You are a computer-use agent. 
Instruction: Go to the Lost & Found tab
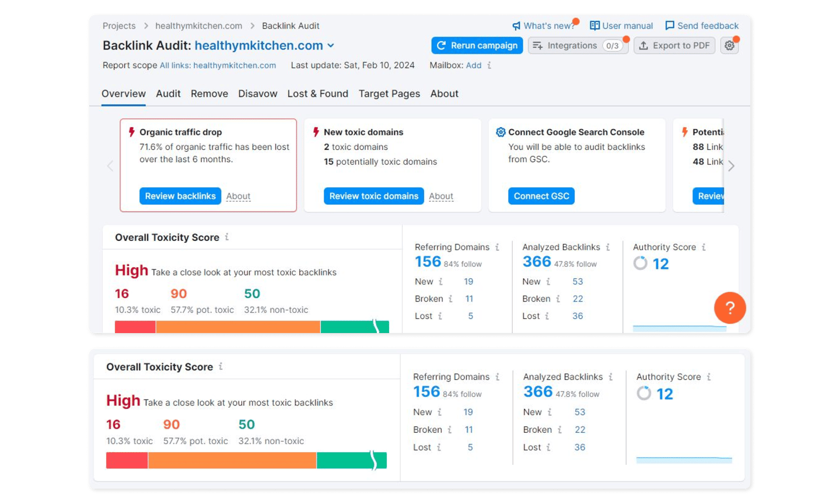[318, 93]
